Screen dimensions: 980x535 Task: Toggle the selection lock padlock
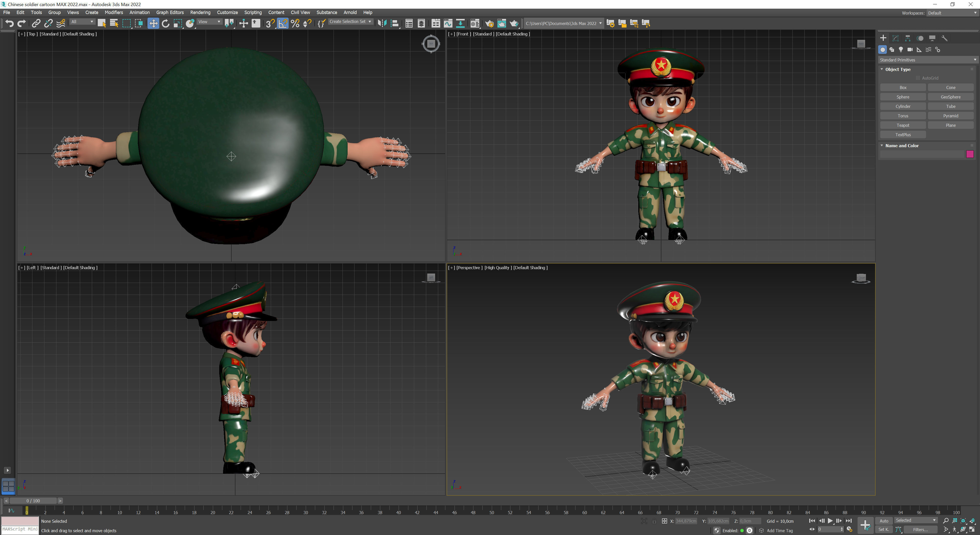click(x=654, y=521)
